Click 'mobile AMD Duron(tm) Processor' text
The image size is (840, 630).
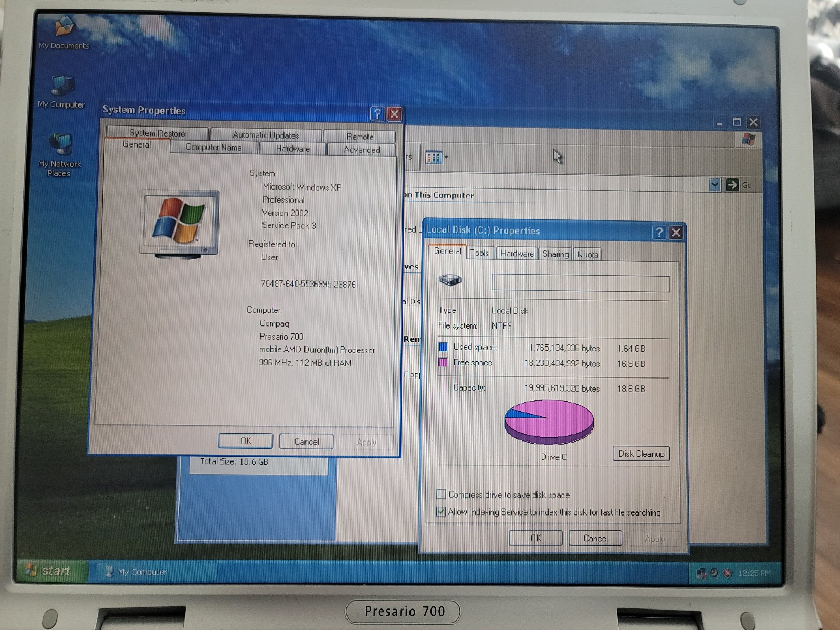pyautogui.click(x=317, y=350)
